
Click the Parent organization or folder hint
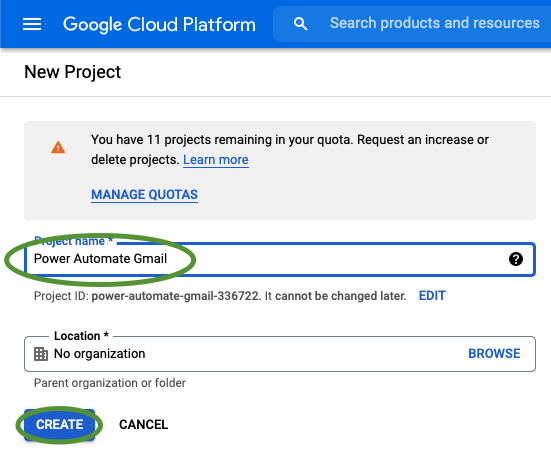(x=110, y=383)
